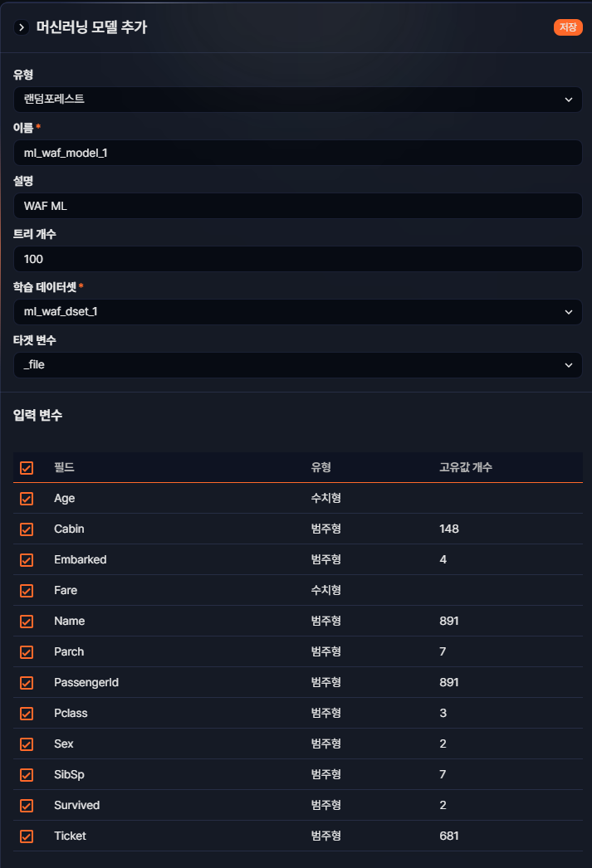
Task: Click the 설명 input containing WAF ML
Action: pos(297,206)
